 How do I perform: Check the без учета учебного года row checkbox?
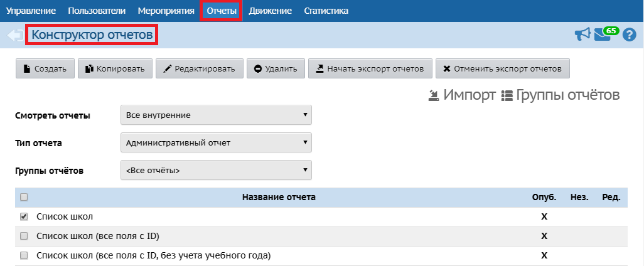coord(24,255)
